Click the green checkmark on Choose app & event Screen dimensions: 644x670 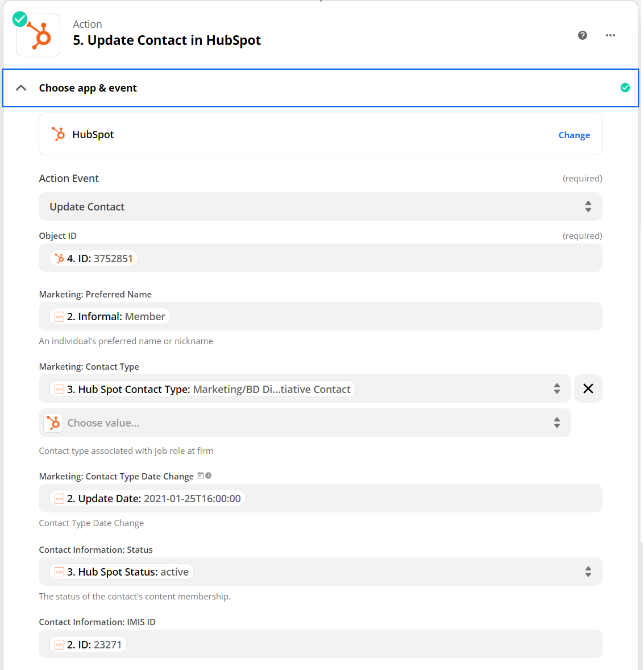coord(625,88)
